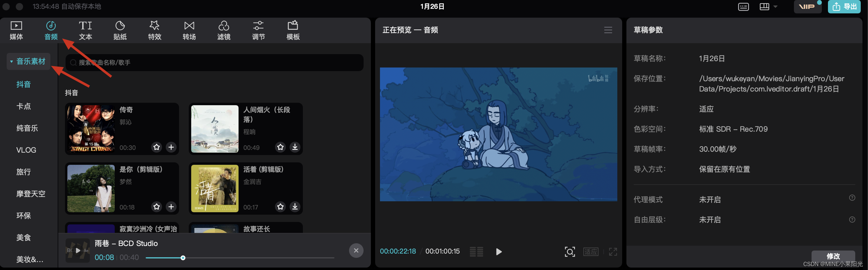Click the 30.00帧/秒 frame rate value
The width and height of the screenshot is (868, 270).
(718, 149)
